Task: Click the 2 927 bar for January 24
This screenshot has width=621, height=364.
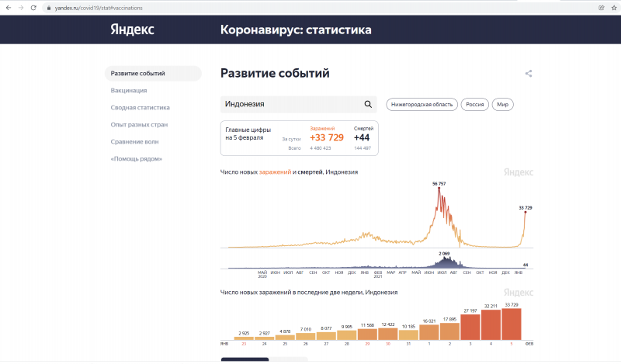Action: click(264, 338)
